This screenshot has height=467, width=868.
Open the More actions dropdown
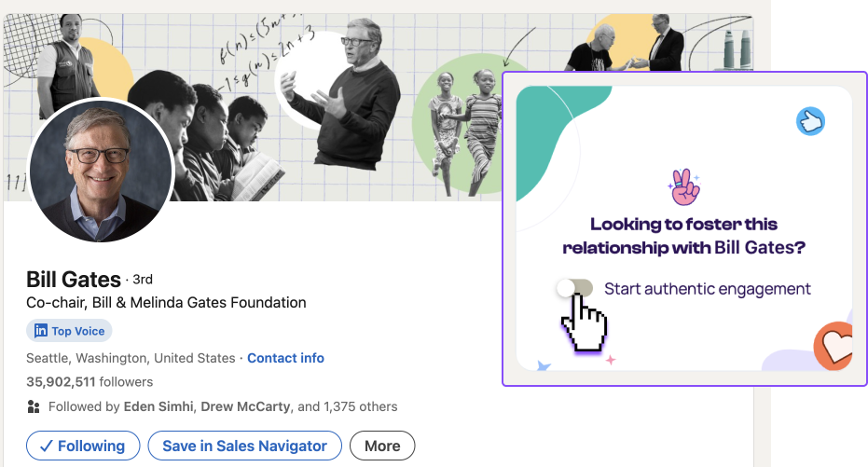(382, 446)
